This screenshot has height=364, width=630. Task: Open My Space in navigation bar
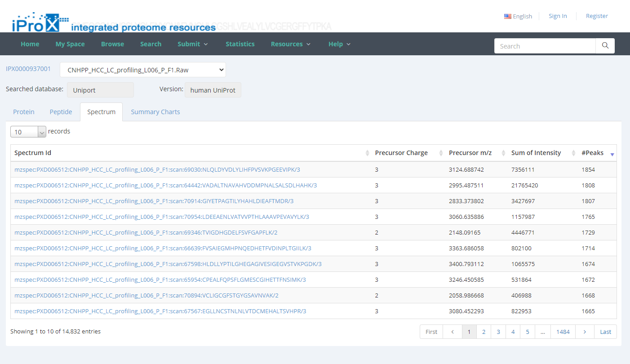(x=70, y=44)
